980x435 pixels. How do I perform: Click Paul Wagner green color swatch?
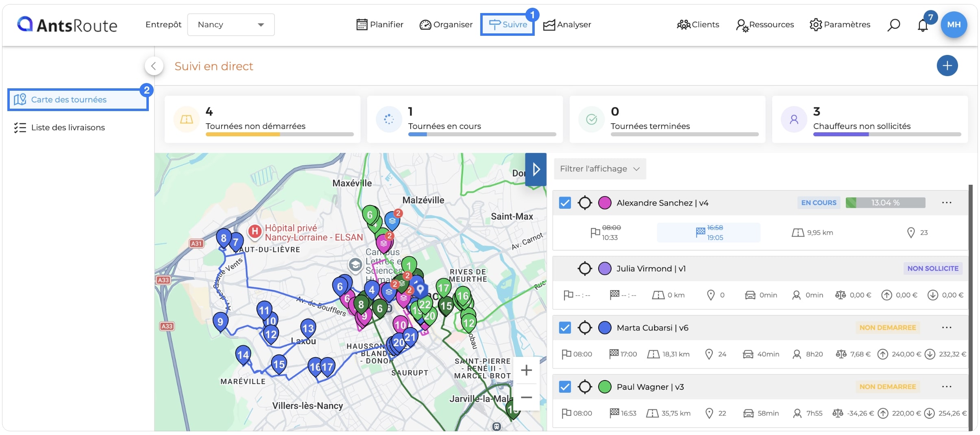pos(605,387)
